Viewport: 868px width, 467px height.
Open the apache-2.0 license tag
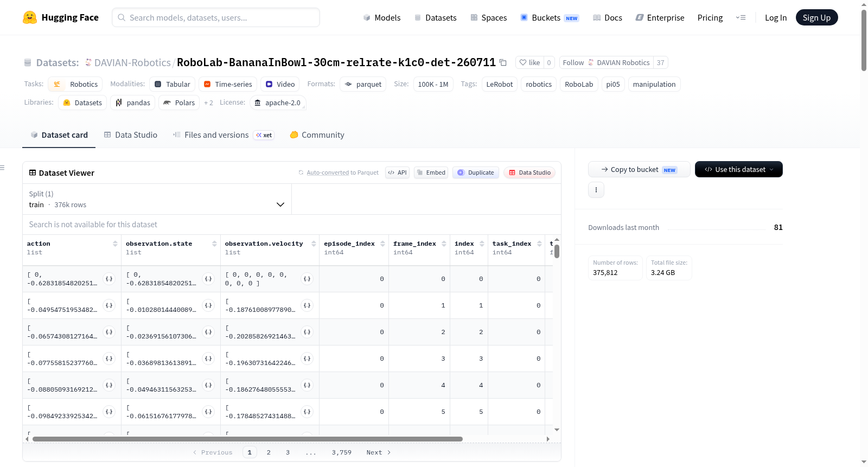[278, 103]
